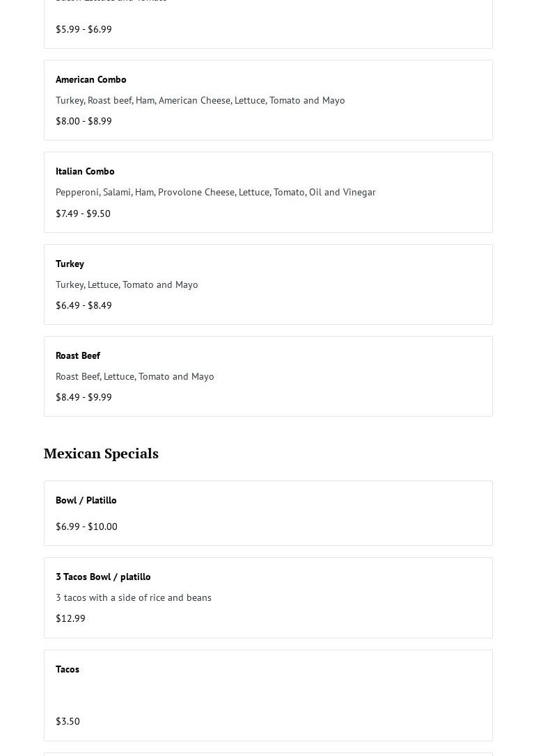Open the 3 Tacos Bowl / platillo item
The width and height of the screenshot is (536, 756).
103,577
